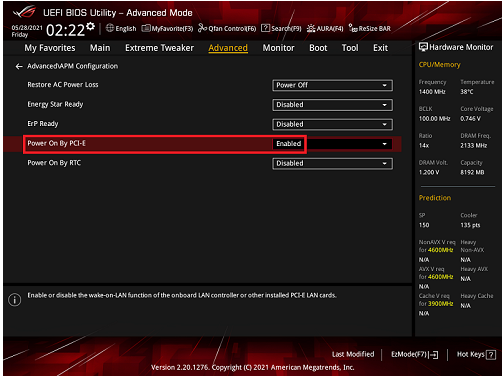Screen dimensions: 502x378
Task: Switch to EzMode(F7)
Action: pos(415,354)
